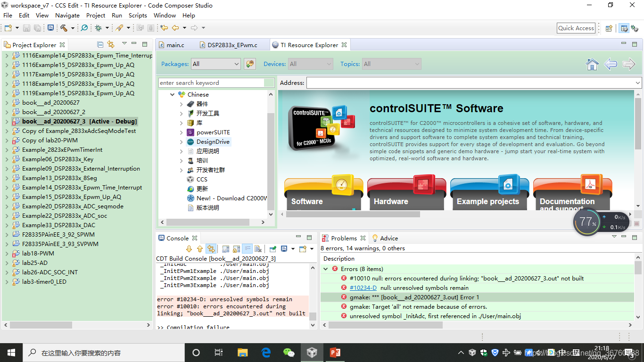
Task: Select the book__ad_20200627_3 Active project
Action: 79,121
